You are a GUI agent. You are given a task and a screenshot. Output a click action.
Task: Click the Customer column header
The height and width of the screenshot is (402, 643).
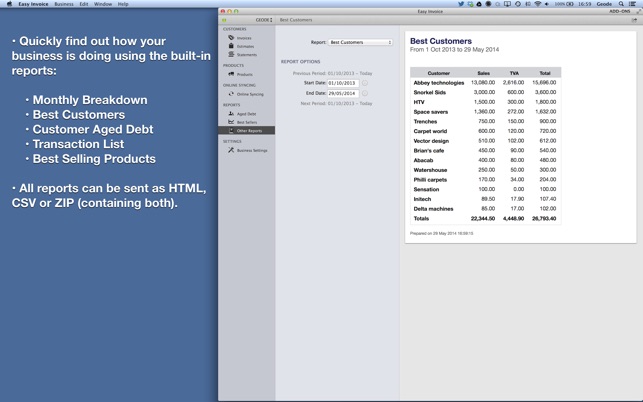(438, 73)
